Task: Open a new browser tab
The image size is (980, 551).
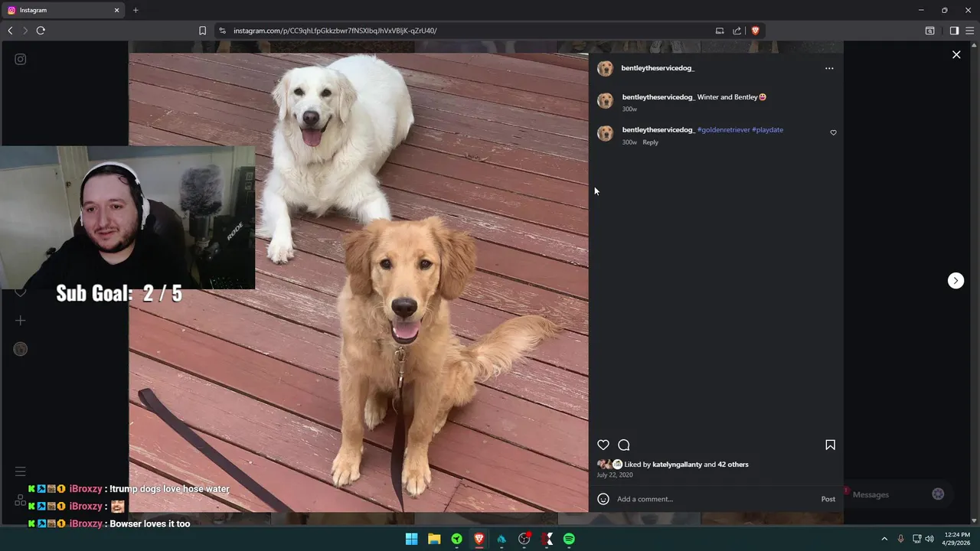Action: (136, 10)
